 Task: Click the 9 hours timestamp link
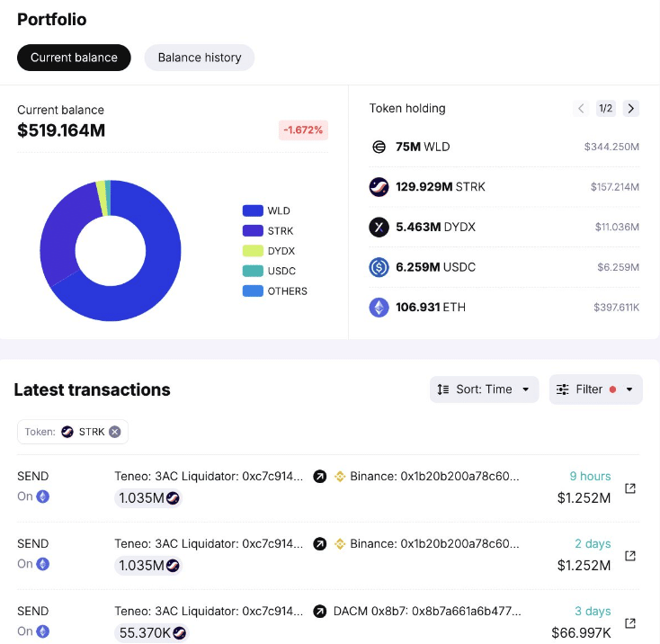tap(590, 476)
